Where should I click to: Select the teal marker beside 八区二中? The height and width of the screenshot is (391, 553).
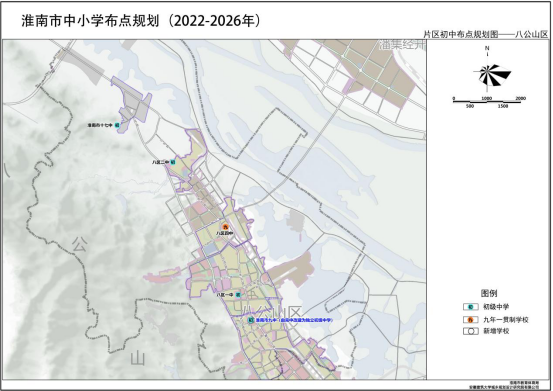pyautogui.click(x=173, y=162)
